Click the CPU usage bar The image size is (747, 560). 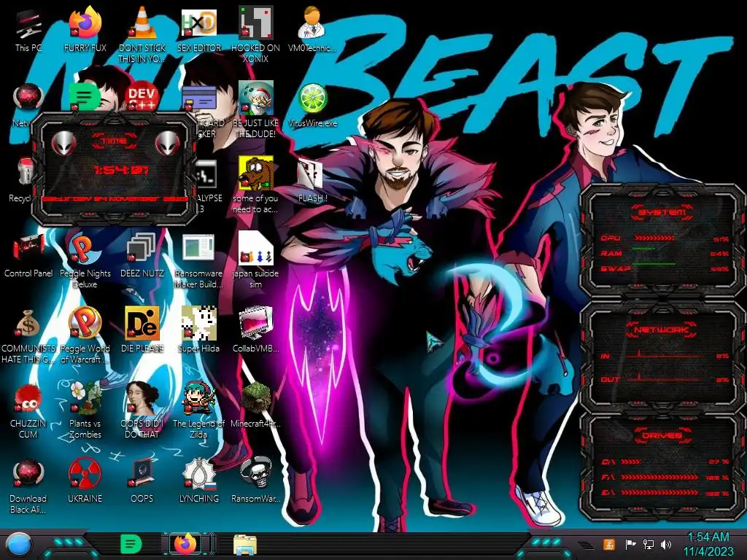pyautogui.click(x=654, y=238)
